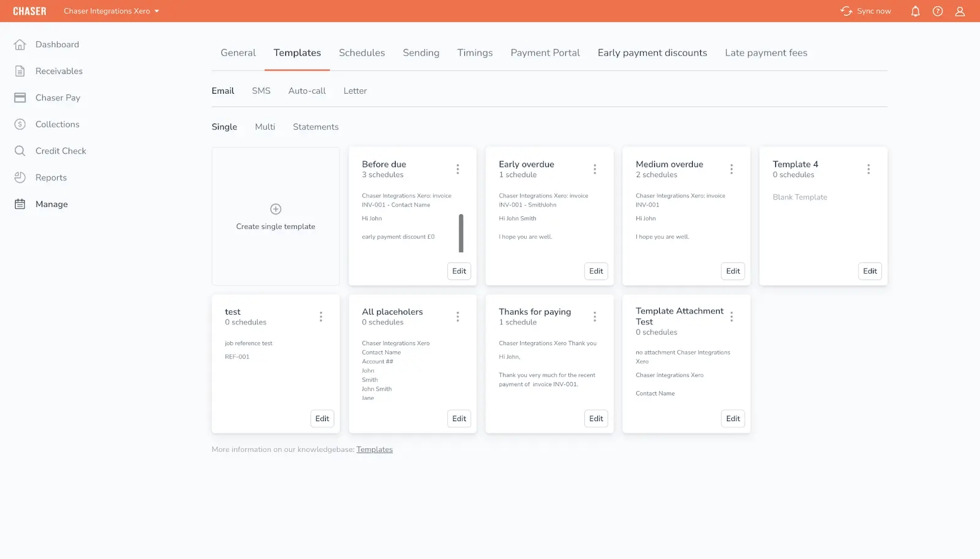Click the Manage calendar icon
Screen dimensions: 980x559
(20, 204)
